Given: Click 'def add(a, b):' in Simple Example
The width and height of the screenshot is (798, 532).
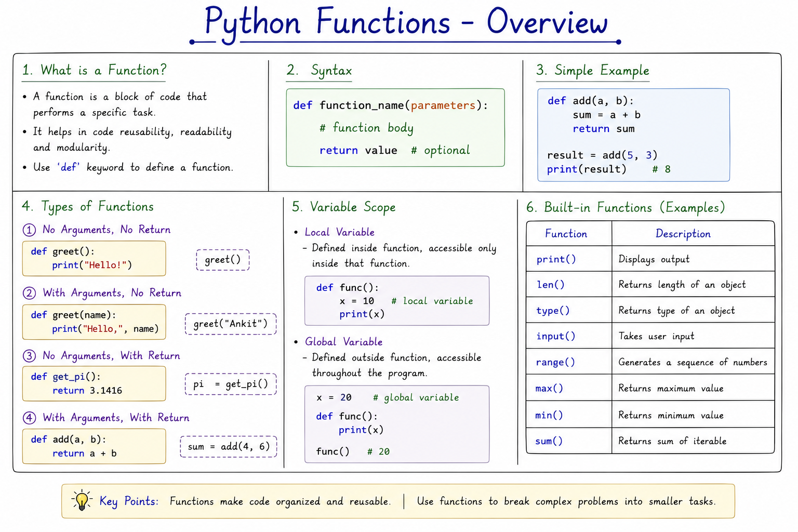Looking at the screenshot, I should (591, 101).
